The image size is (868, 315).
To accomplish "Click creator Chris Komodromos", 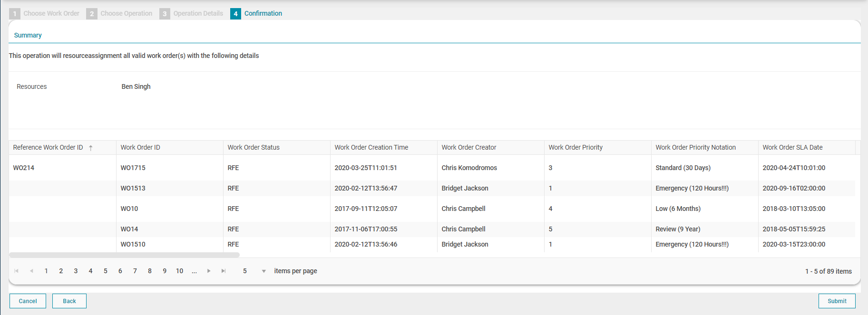I will click(469, 168).
